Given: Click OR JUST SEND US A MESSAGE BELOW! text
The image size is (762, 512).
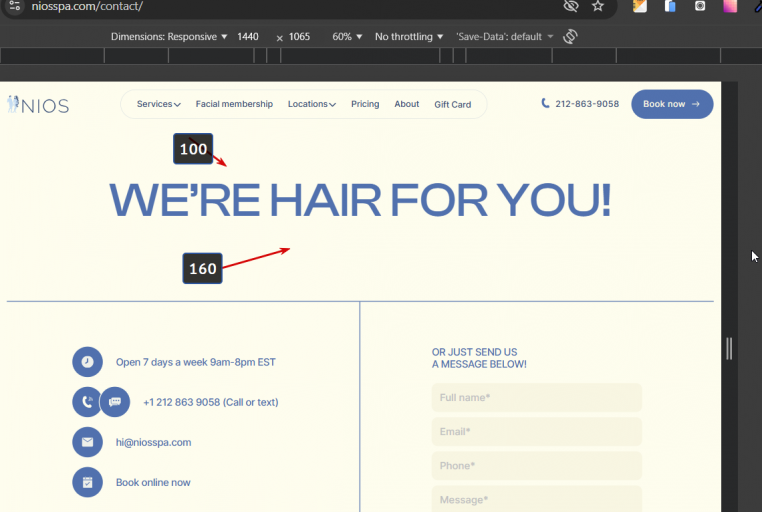Looking at the screenshot, I should tap(479, 358).
